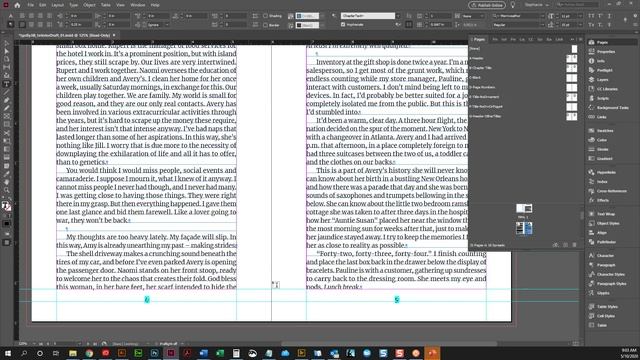Open the paragraph style dropdown
Image resolution: width=640 pixels, height=360 pixels.
point(398,16)
